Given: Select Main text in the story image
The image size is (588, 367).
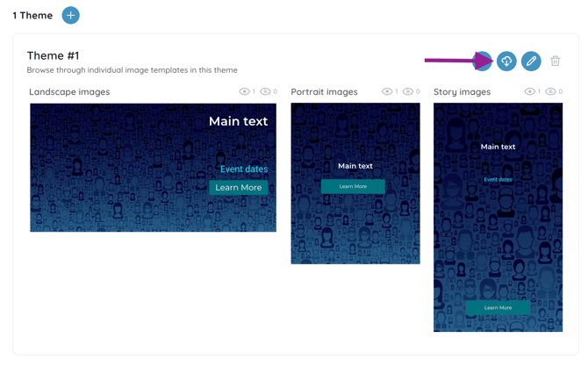Looking at the screenshot, I should tap(498, 147).
